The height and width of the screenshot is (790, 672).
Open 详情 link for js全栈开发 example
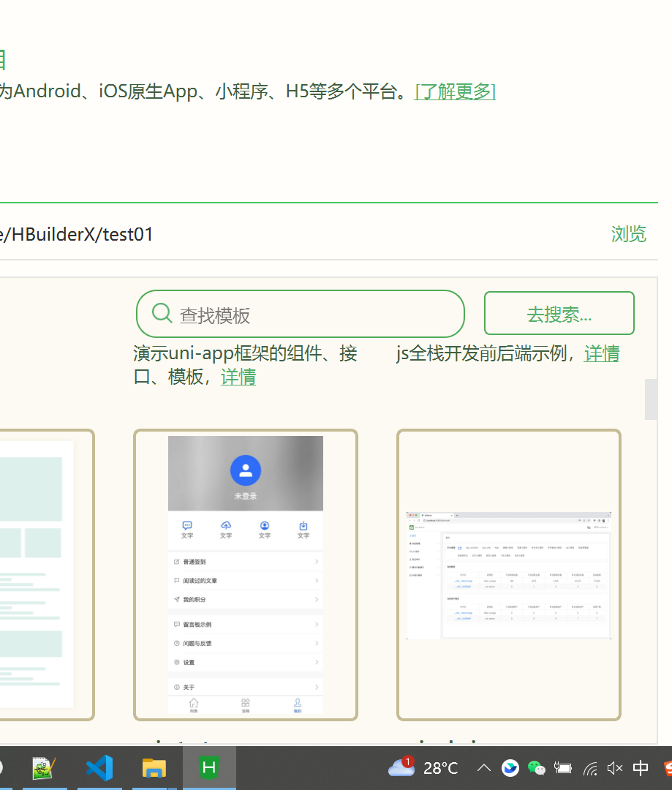click(x=602, y=354)
